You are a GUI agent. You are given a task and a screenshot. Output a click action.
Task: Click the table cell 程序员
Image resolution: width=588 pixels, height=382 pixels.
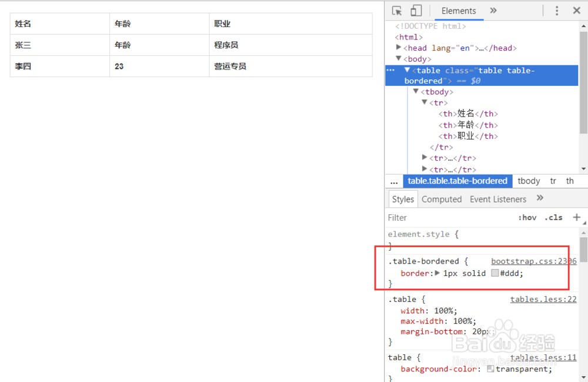(x=290, y=45)
